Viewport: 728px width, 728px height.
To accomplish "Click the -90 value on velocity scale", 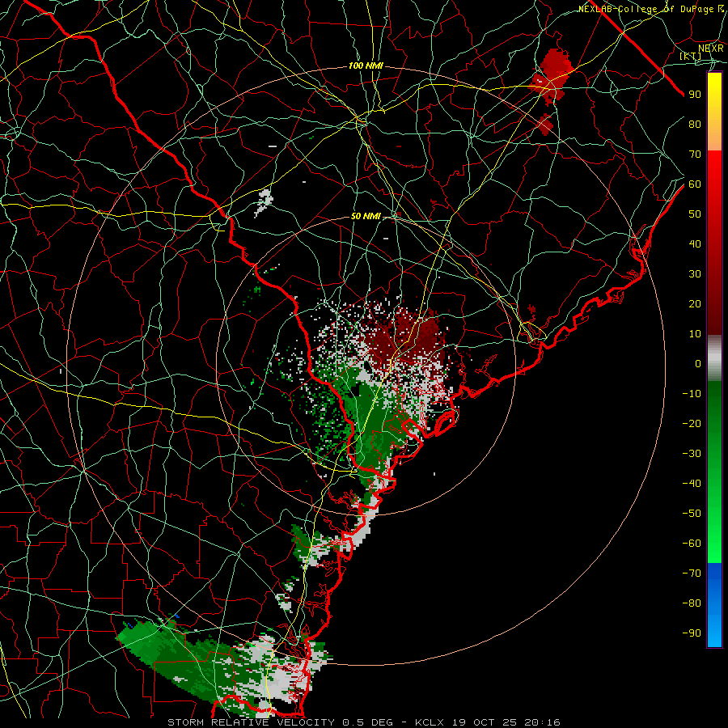I will pos(692,633).
